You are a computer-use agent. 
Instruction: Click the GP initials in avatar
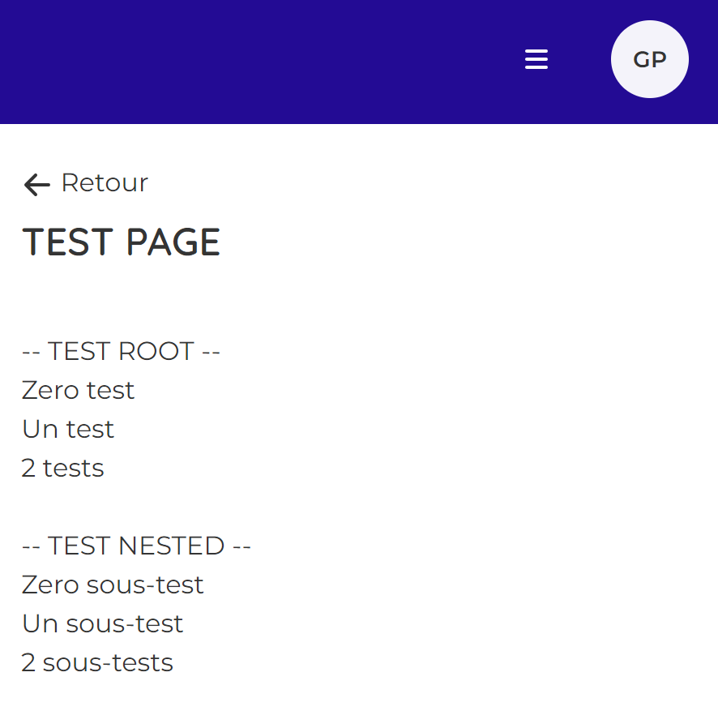coord(650,59)
